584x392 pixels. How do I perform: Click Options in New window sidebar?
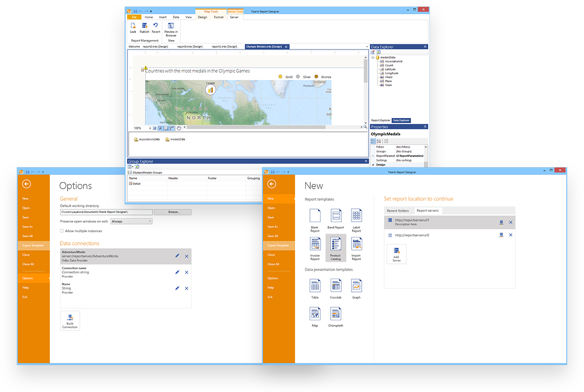point(273,278)
